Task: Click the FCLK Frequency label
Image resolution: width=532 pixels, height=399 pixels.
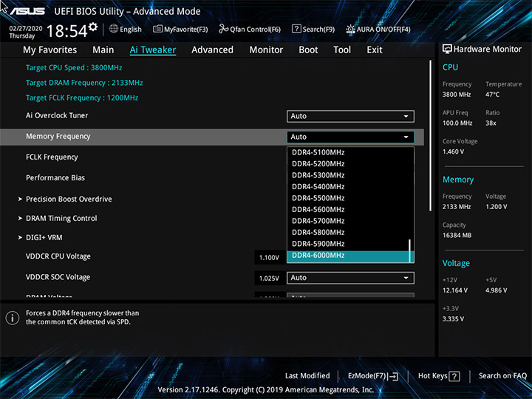Action: click(52, 157)
